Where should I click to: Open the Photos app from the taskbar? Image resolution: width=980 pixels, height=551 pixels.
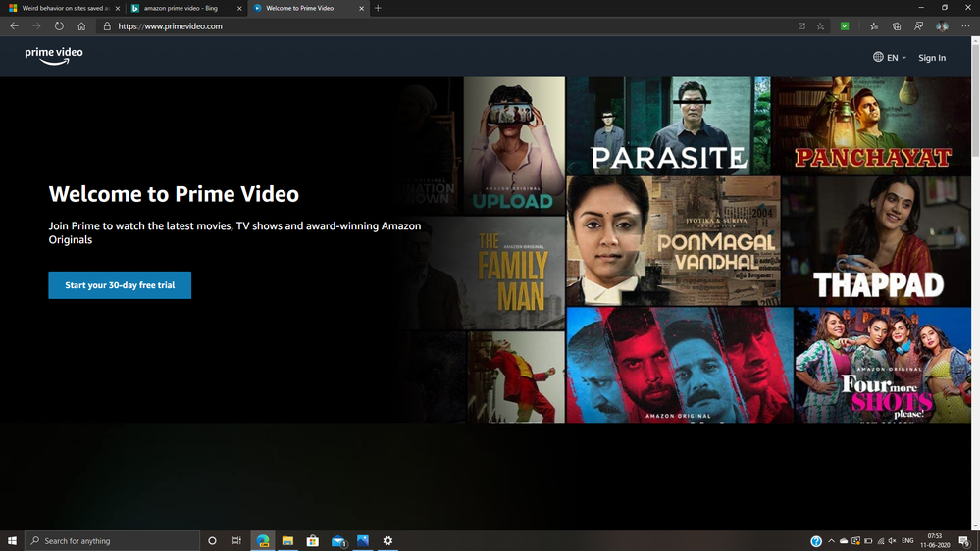363,540
